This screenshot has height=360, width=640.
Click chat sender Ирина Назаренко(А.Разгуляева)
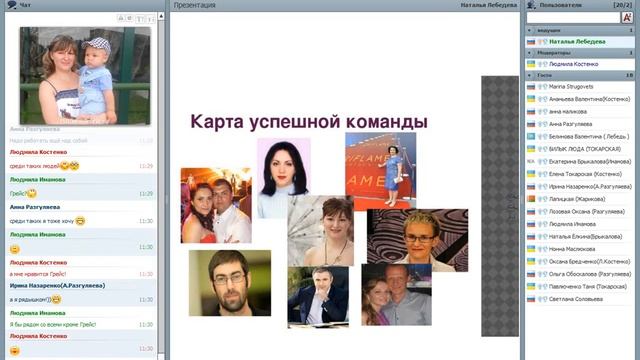(58, 286)
